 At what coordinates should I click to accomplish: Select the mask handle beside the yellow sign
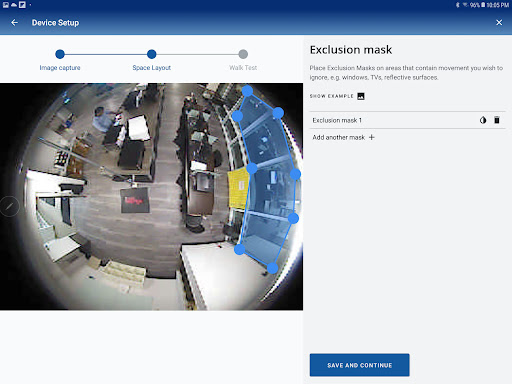pos(252,168)
